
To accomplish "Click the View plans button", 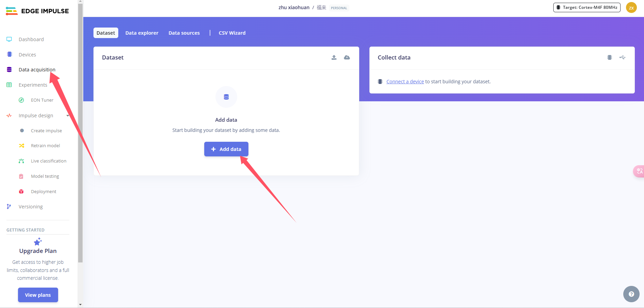I will point(38,295).
